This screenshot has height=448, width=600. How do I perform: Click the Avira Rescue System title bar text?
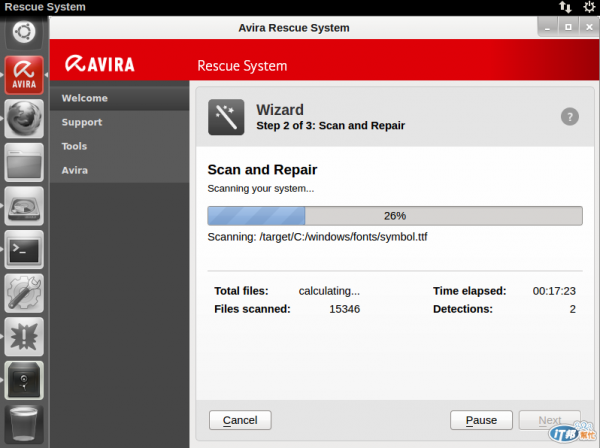point(294,28)
